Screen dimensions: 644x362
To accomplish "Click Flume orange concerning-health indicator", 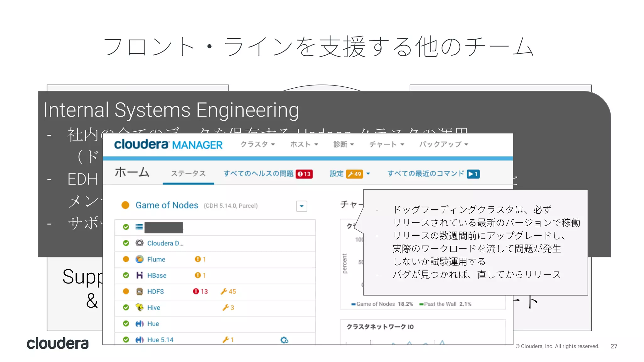I will (x=126, y=259).
